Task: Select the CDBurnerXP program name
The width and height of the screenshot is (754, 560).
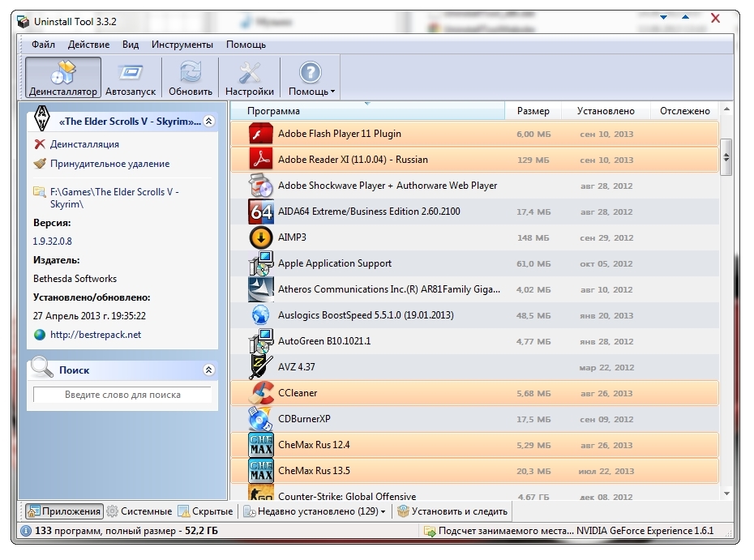Action: pos(304,419)
